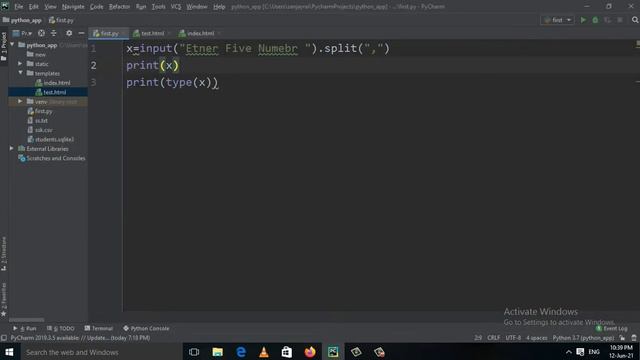Toggle the Project side tool window tab
This screenshot has height=360, width=640.
tap(4, 46)
